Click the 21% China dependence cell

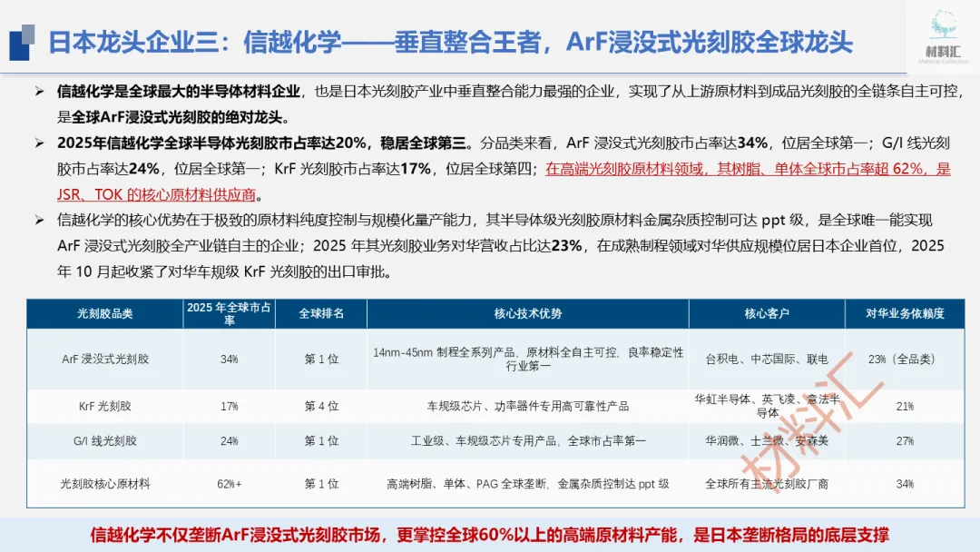click(x=905, y=406)
